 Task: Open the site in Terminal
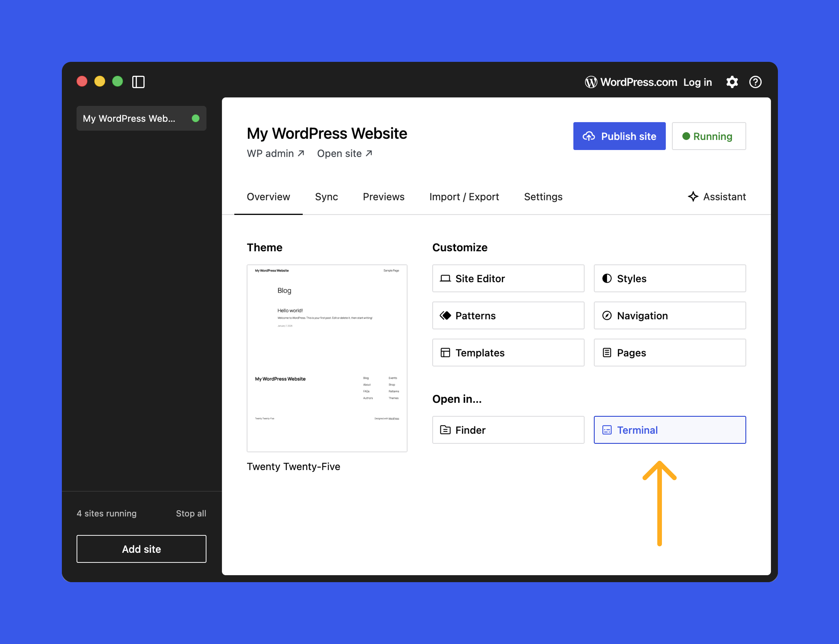[x=669, y=430]
